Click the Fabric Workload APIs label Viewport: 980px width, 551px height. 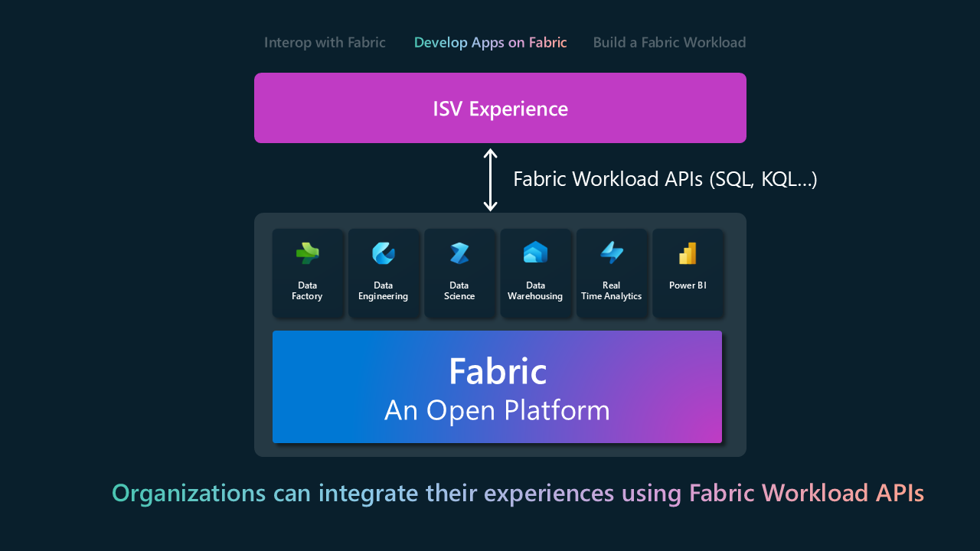pyautogui.click(x=665, y=178)
